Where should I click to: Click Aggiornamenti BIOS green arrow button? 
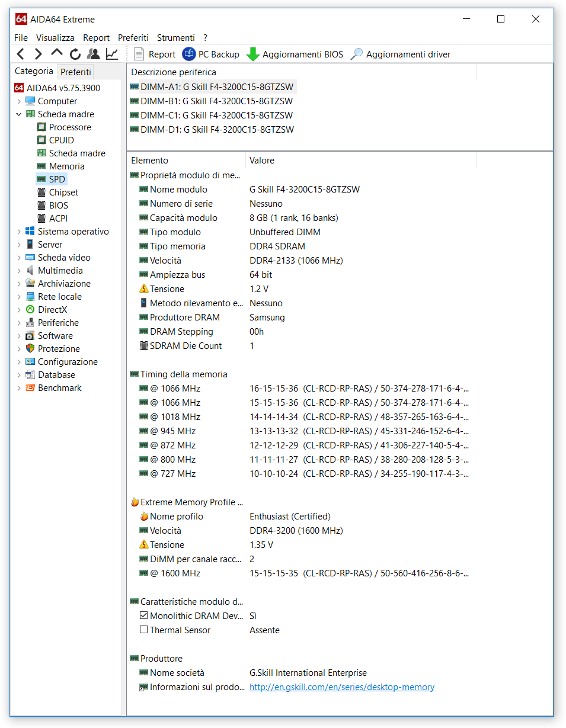[295, 54]
